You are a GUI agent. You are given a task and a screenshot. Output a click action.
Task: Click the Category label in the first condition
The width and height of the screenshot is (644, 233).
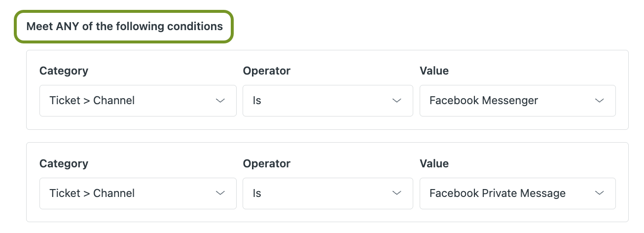(64, 71)
